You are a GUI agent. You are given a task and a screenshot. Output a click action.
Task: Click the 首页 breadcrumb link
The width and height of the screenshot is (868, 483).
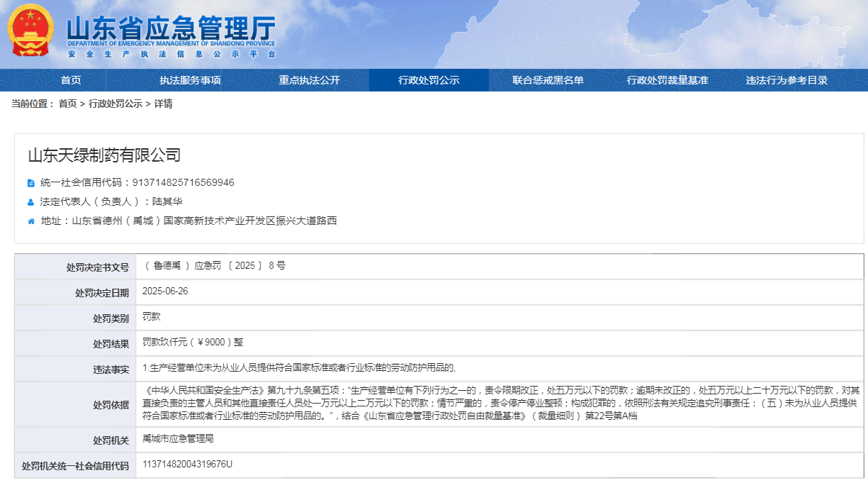(x=67, y=104)
